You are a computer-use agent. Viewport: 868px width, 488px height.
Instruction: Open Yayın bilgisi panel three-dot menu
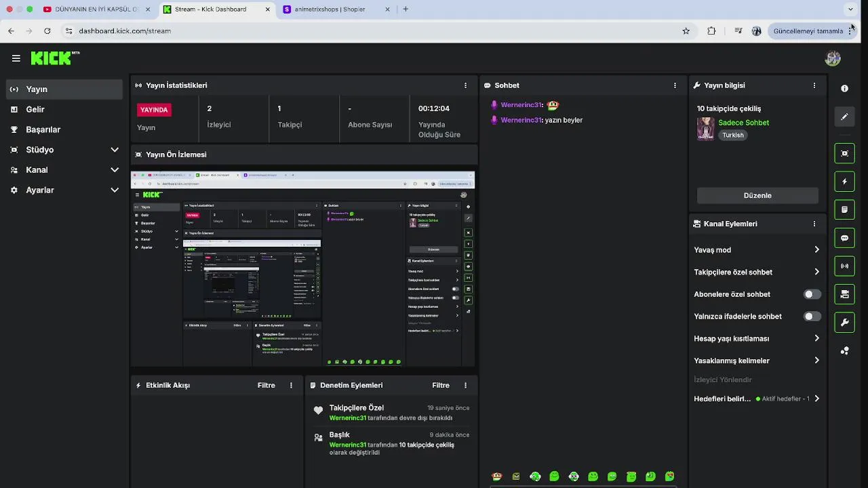(814, 85)
